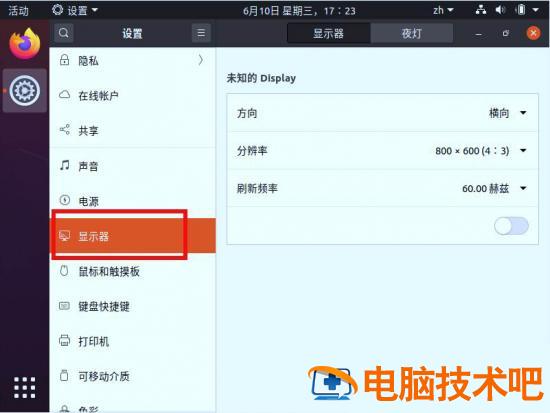
Task: Click the search icon in Settings header
Action: click(x=64, y=33)
